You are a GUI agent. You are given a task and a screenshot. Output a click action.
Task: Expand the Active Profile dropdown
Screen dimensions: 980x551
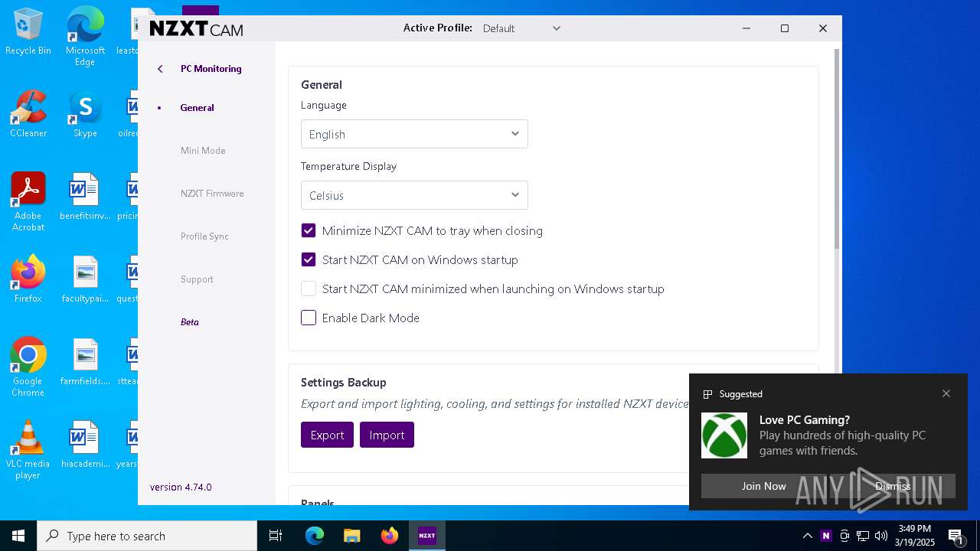(x=521, y=28)
